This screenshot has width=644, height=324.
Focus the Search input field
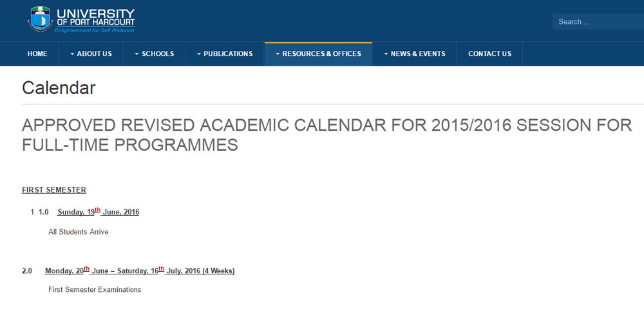pyautogui.click(x=598, y=22)
